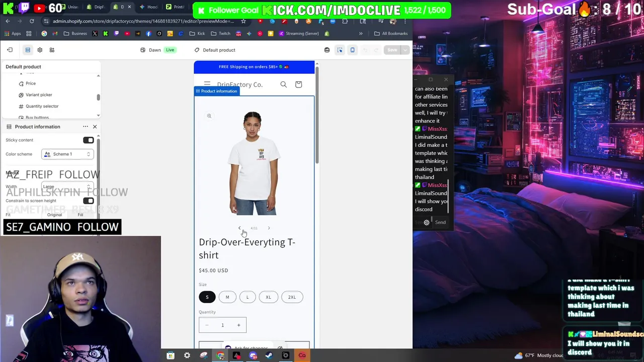
Task: Toggle the inspector selection tool
Action: [x=340, y=50]
